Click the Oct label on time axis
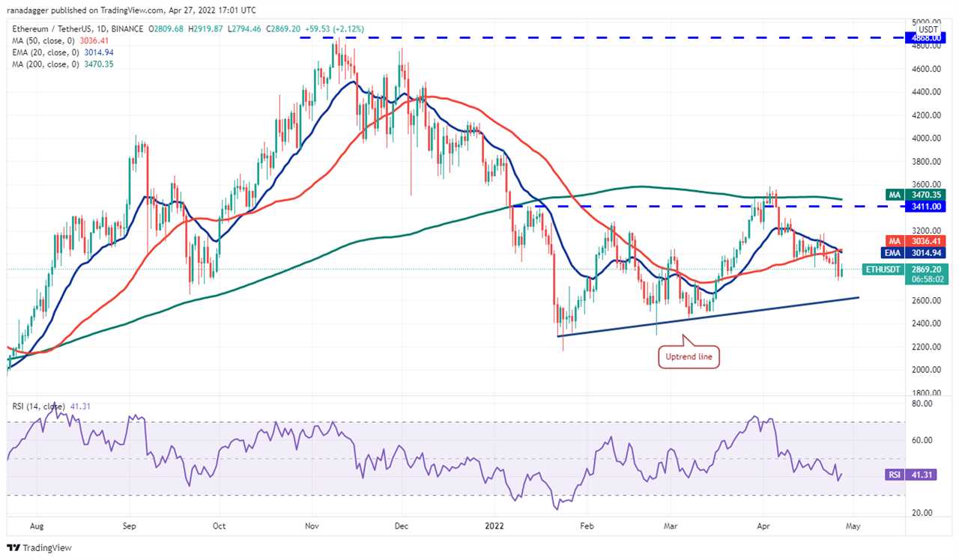Screen dimensions: 959x560 pos(219,526)
